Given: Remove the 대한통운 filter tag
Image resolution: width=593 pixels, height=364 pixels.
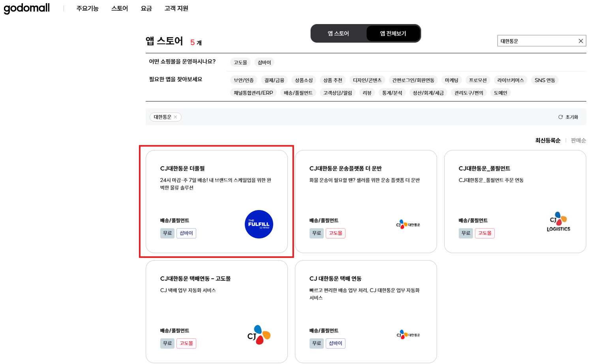Looking at the screenshot, I should (x=176, y=117).
